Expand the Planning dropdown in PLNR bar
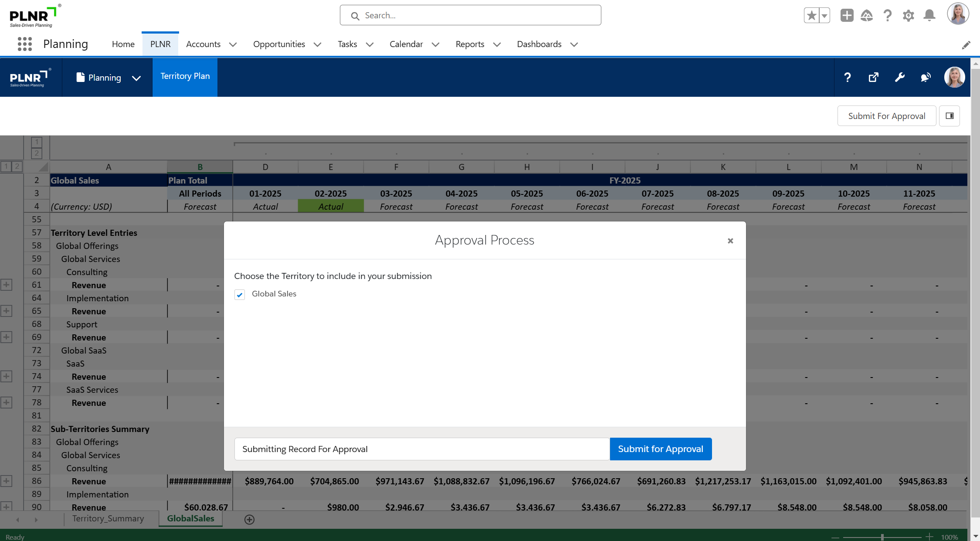The height and width of the screenshot is (541, 980). [136, 78]
